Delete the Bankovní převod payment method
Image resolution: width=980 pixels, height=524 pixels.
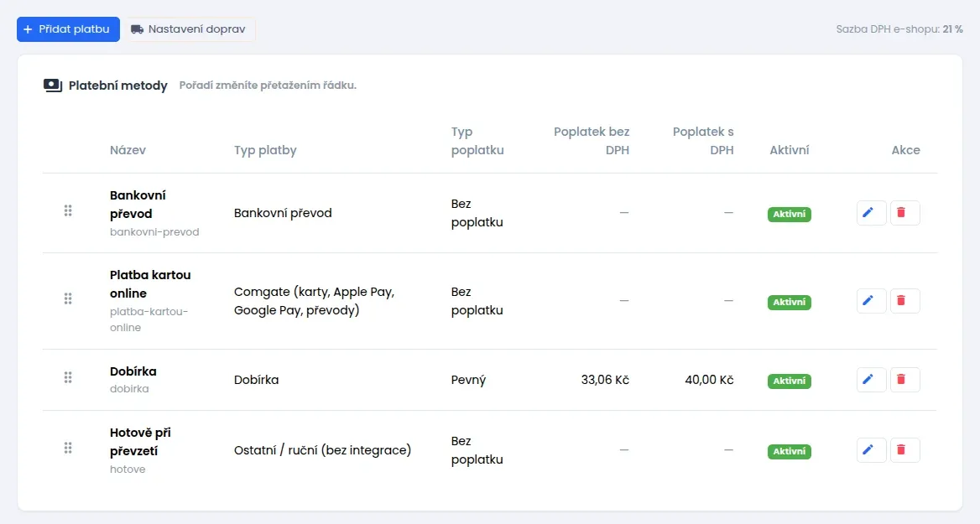coord(904,213)
